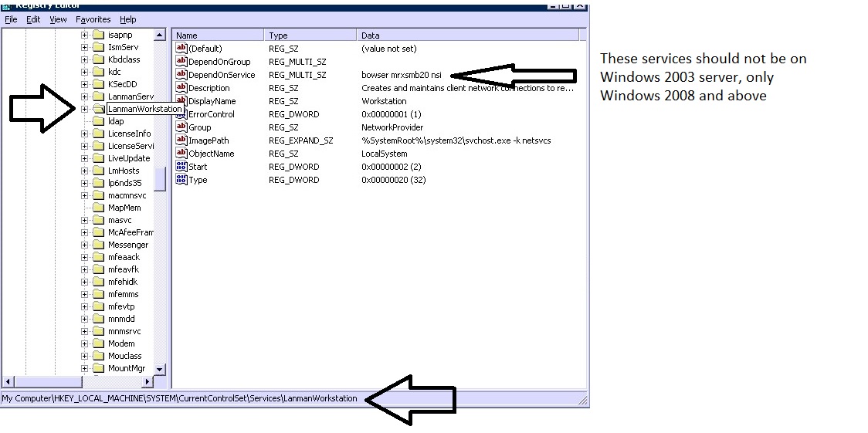This screenshot has height=433, width=868.
Task: Select the ldap key in tree
Action: 116,121
